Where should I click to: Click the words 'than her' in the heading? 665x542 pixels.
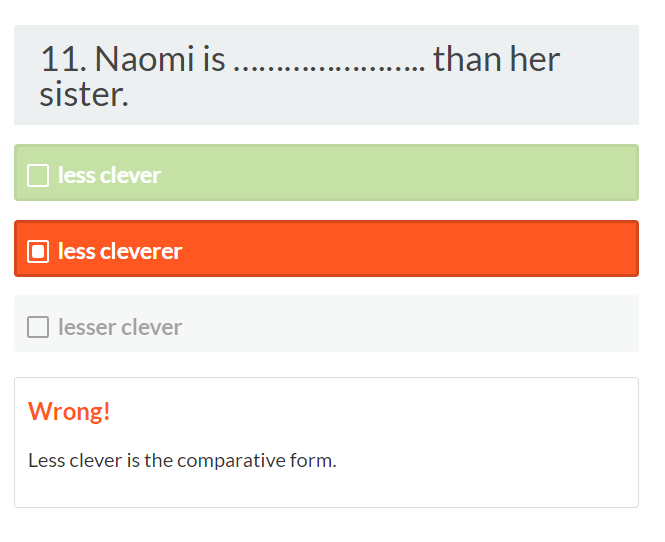click(496, 60)
